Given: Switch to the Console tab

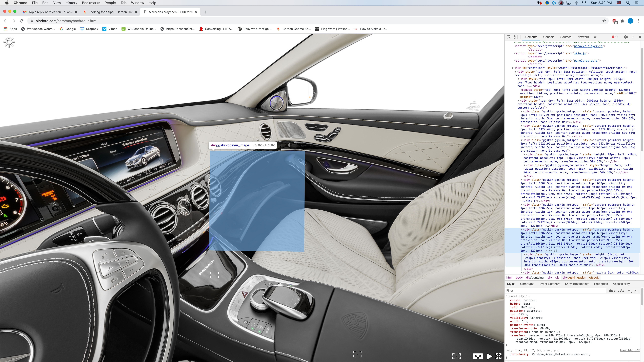Looking at the screenshot, I should (549, 37).
